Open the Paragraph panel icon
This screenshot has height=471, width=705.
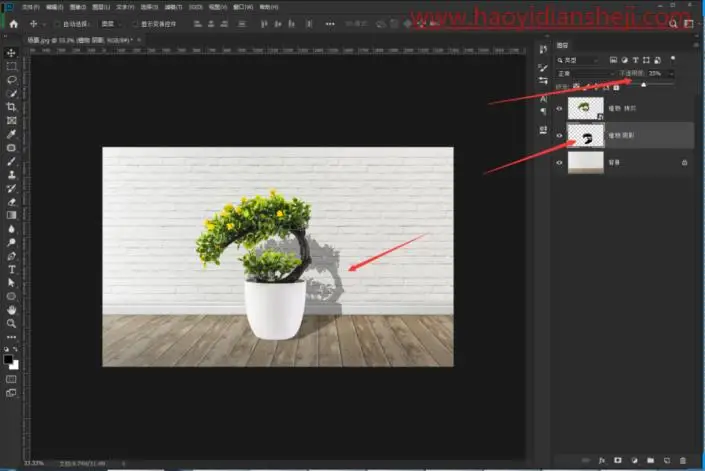[543, 111]
